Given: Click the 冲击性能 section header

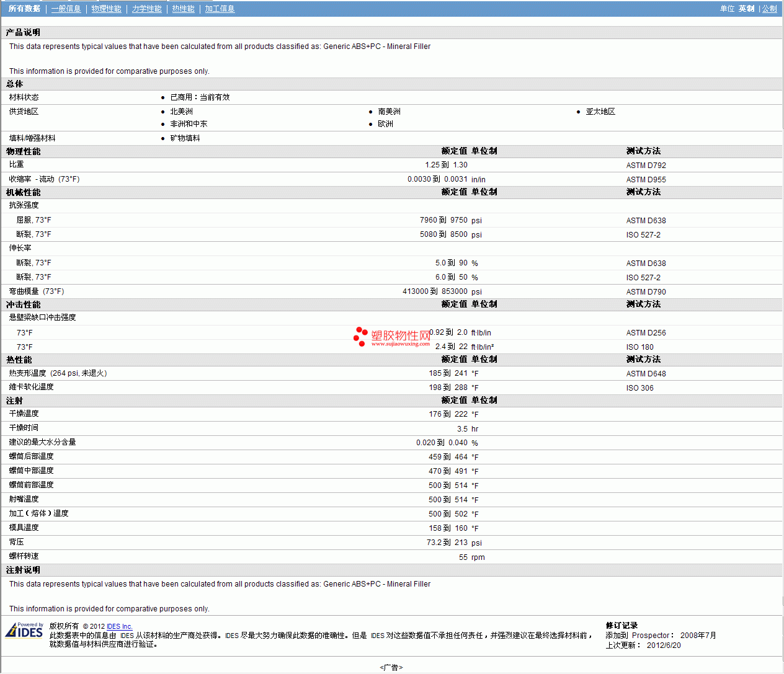Looking at the screenshot, I should 23,304.
